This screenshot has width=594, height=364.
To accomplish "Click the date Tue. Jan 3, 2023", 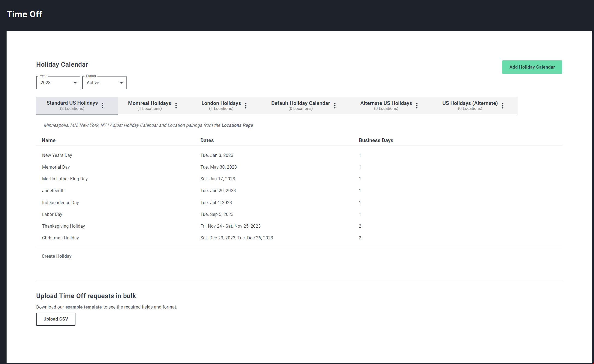I will tap(217, 155).
